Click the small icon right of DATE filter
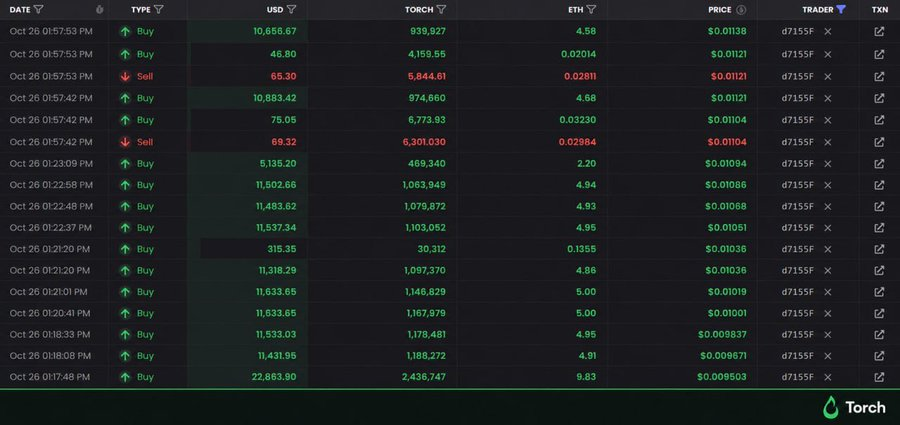 click(99, 10)
